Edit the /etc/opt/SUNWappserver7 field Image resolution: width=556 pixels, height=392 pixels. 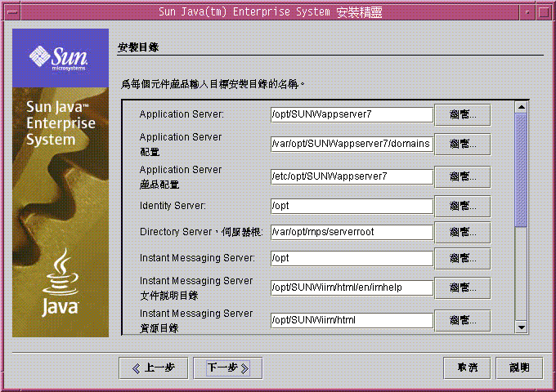[x=352, y=176]
